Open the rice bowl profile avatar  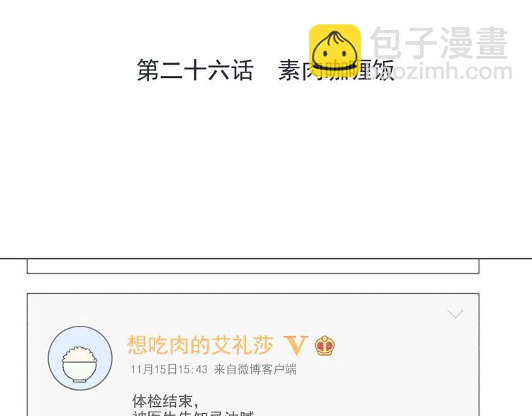[80, 358]
